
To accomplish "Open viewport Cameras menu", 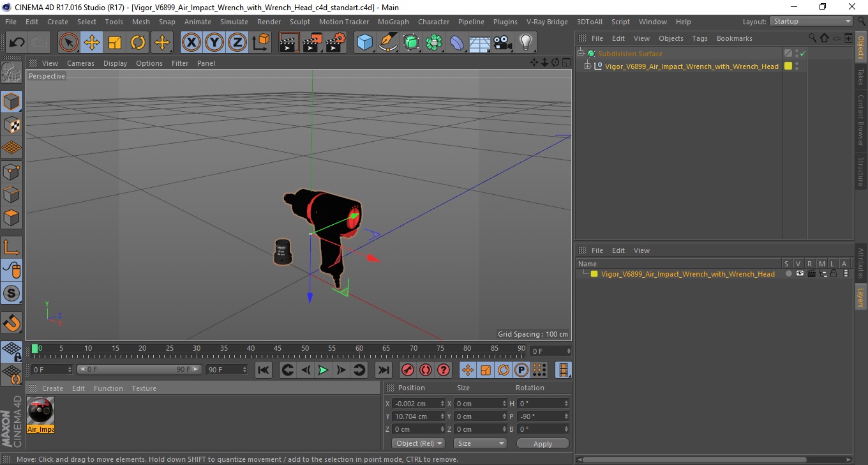I will pos(80,63).
